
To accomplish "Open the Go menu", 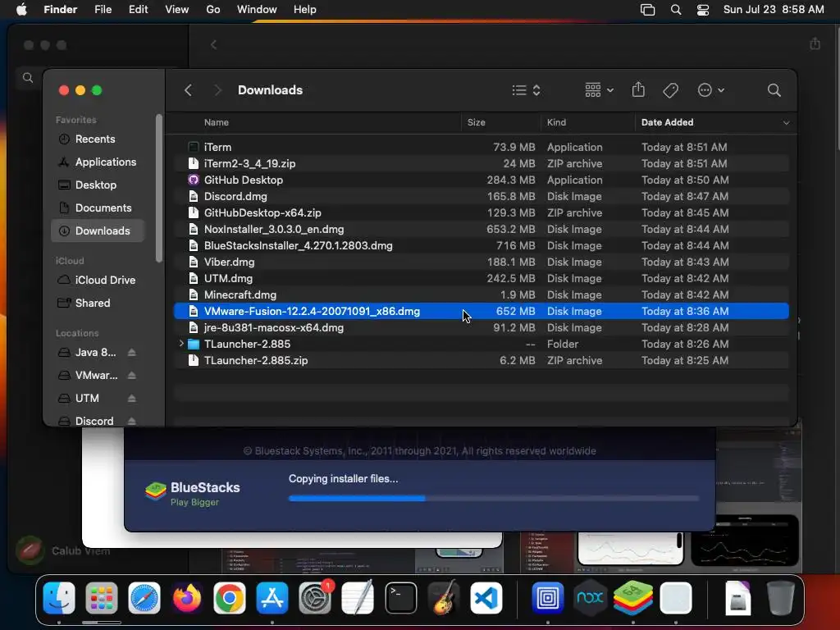I will tap(213, 10).
